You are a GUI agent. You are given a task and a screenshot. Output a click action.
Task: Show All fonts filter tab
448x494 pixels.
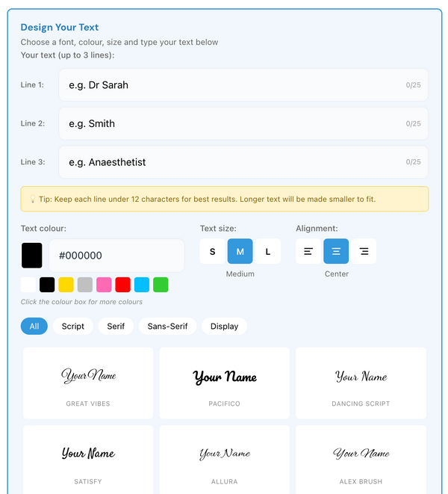[x=34, y=327]
